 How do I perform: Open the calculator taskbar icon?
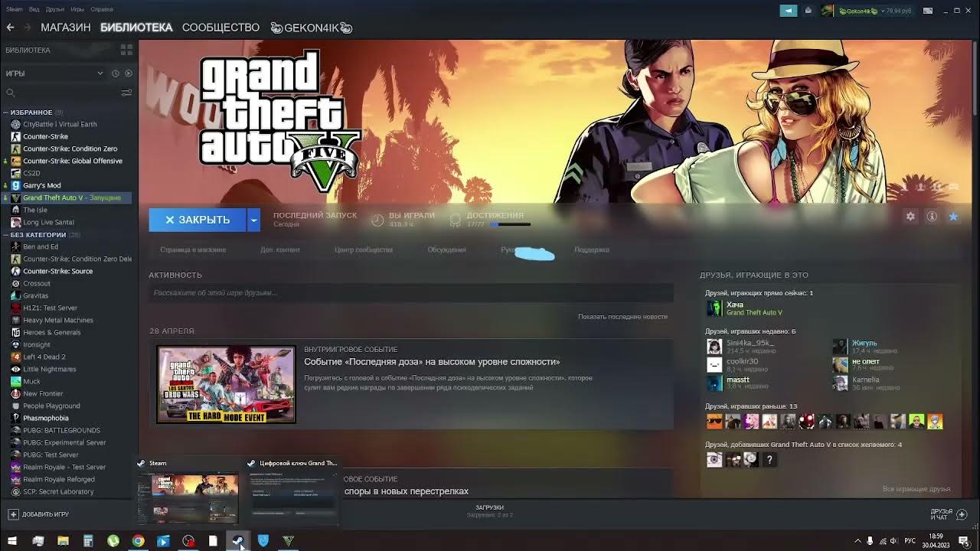tap(88, 541)
